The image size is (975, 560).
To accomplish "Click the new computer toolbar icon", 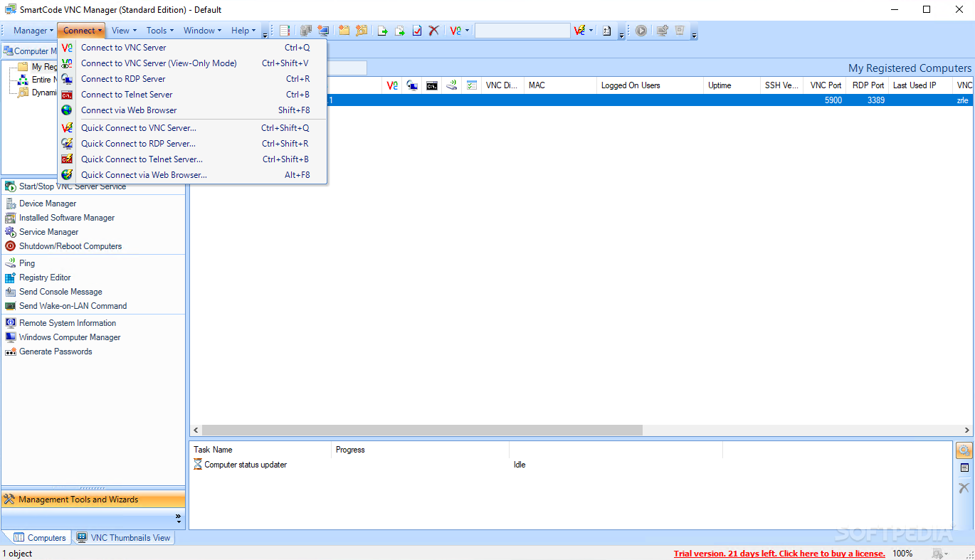I will click(324, 31).
